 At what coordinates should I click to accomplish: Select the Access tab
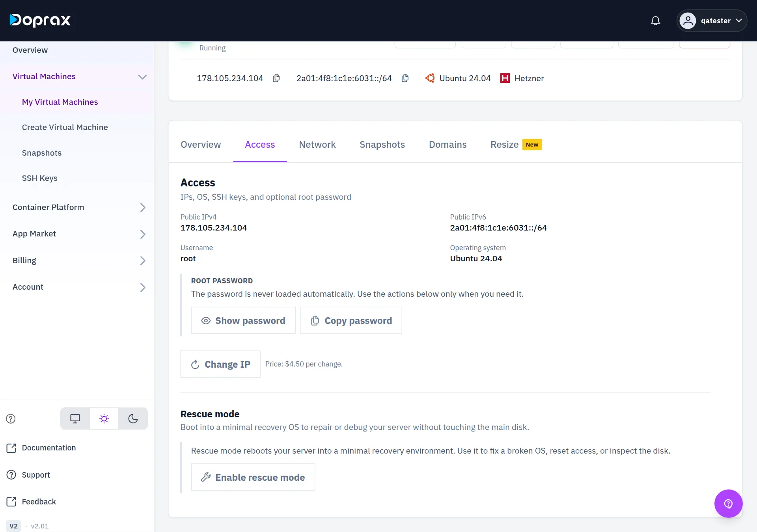pyautogui.click(x=260, y=145)
